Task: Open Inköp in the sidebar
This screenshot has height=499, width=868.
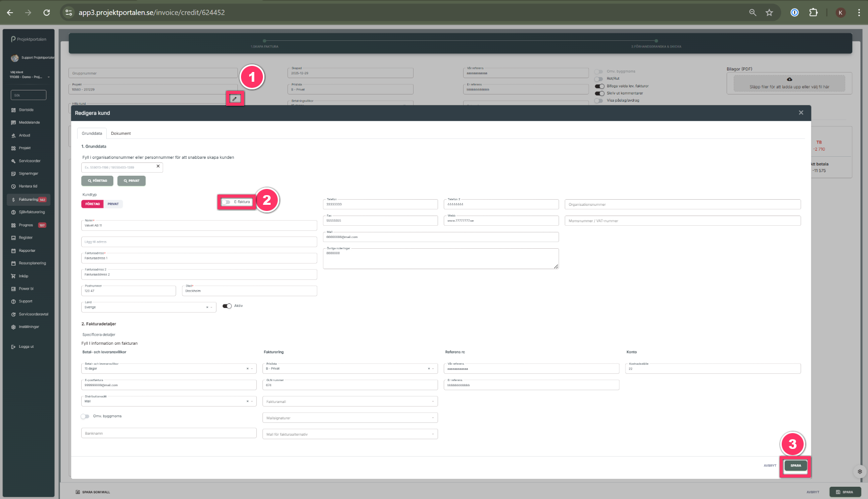Action: [23, 276]
